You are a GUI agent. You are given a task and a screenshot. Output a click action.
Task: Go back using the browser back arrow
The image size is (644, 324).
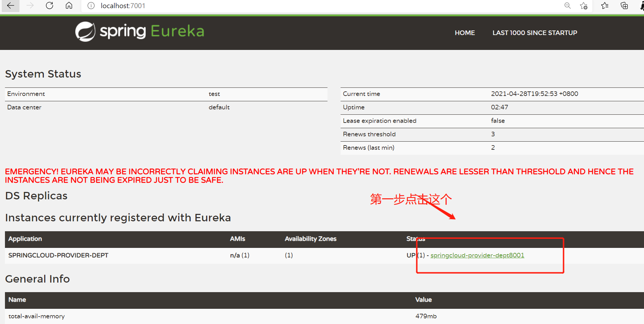pyautogui.click(x=11, y=6)
